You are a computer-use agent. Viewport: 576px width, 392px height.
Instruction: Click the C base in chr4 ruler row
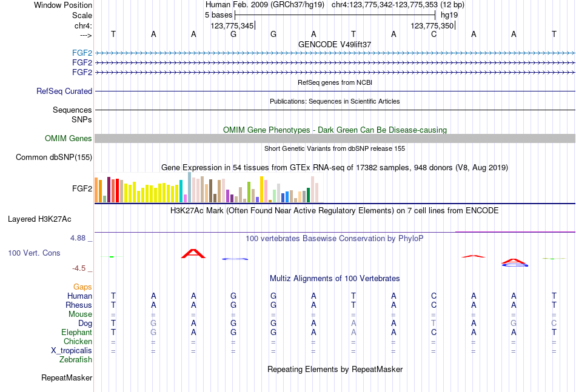(x=434, y=34)
